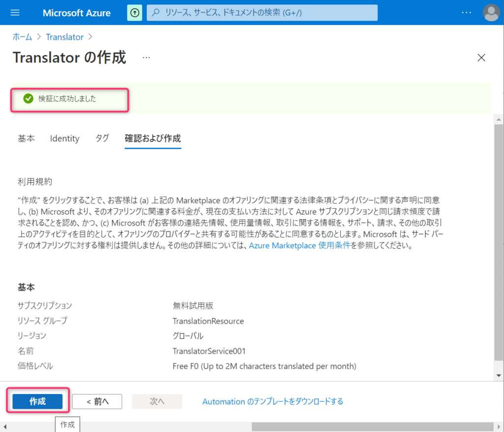The height and width of the screenshot is (432, 504).
Task: Click the TranslationResource value
Action: pyautogui.click(x=208, y=321)
